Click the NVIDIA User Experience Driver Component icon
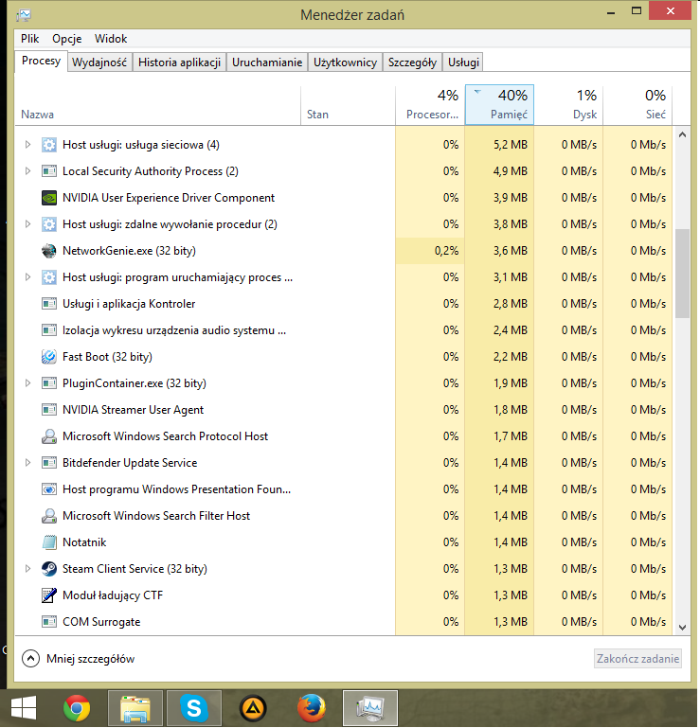Viewport: 700px width, 728px height. point(49,198)
